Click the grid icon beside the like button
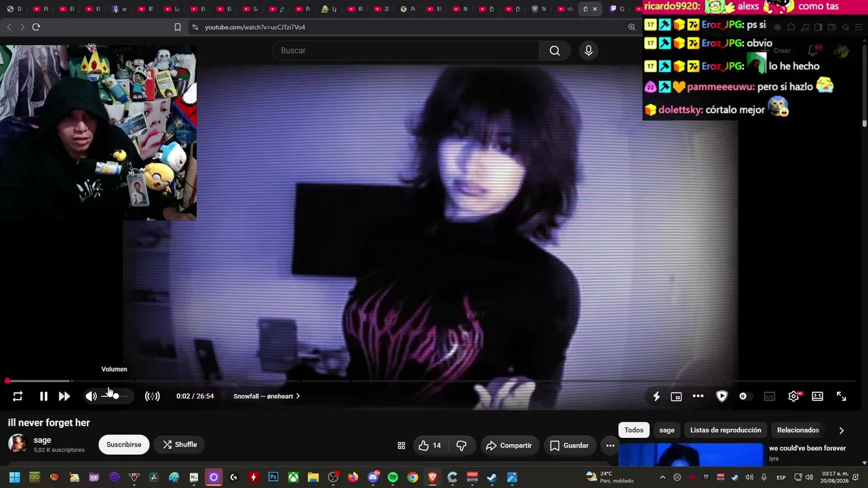This screenshot has width=868, height=488. click(401, 445)
